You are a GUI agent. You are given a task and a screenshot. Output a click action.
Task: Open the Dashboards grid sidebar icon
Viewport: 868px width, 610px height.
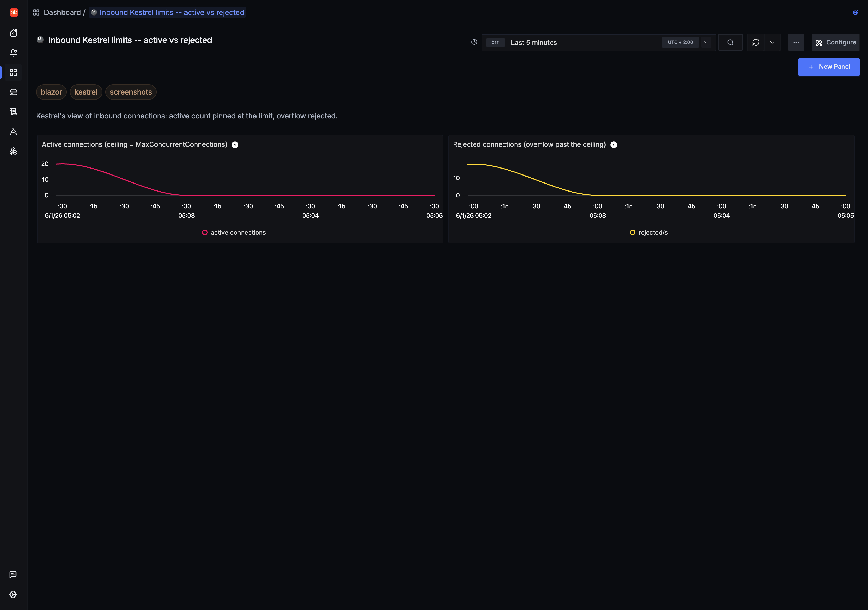[14, 72]
